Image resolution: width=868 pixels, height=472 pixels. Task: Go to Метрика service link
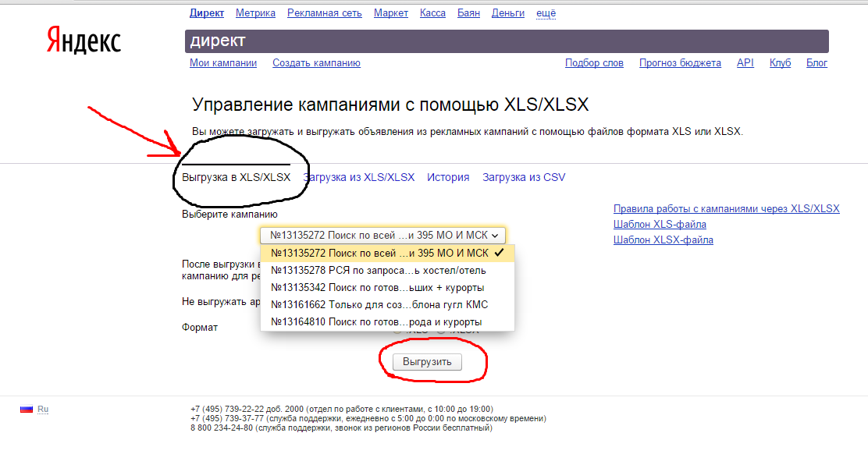pyautogui.click(x=255, y=12)
